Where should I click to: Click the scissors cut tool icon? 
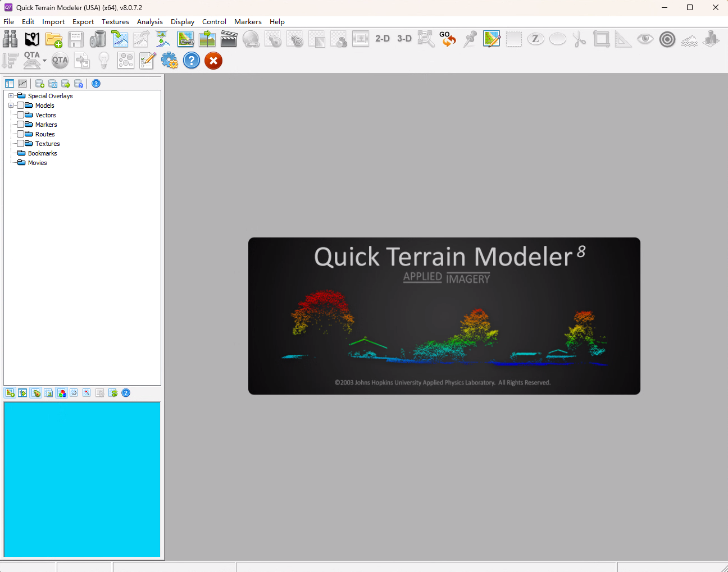[x=579, y=39]
